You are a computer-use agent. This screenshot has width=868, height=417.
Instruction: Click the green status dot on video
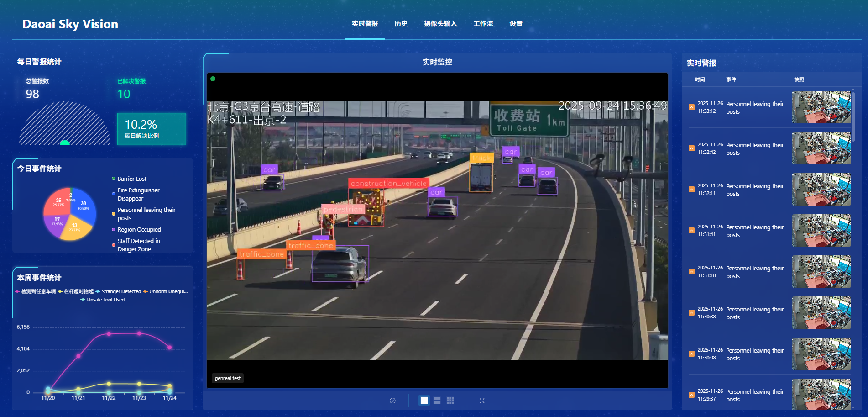pos(213,79)
